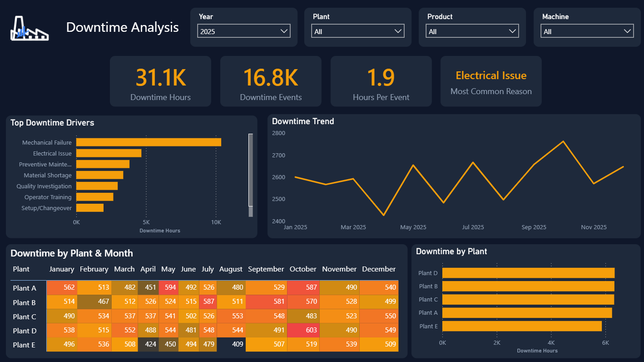Select the Plant A row label in matrix
The width and height of the screenshot is (644, 362).
[x=25, y=288]
